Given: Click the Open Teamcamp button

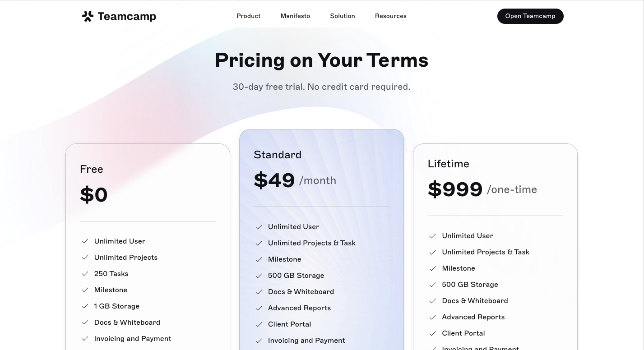Looking at the screenshot, I should 530,16.
